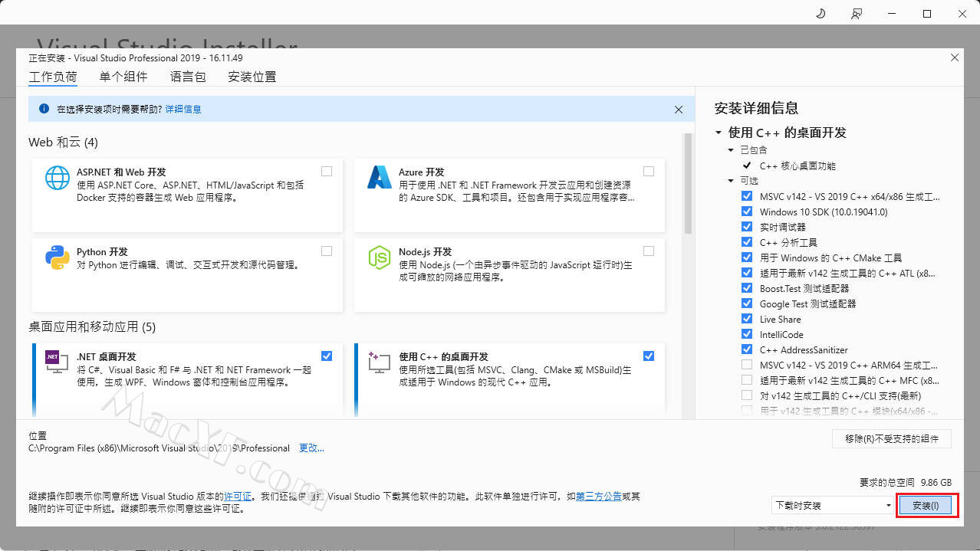Click the 要求的总空间 9.86 GB text
This screenshot has width=980, height=551.
[x=906, y=483]
